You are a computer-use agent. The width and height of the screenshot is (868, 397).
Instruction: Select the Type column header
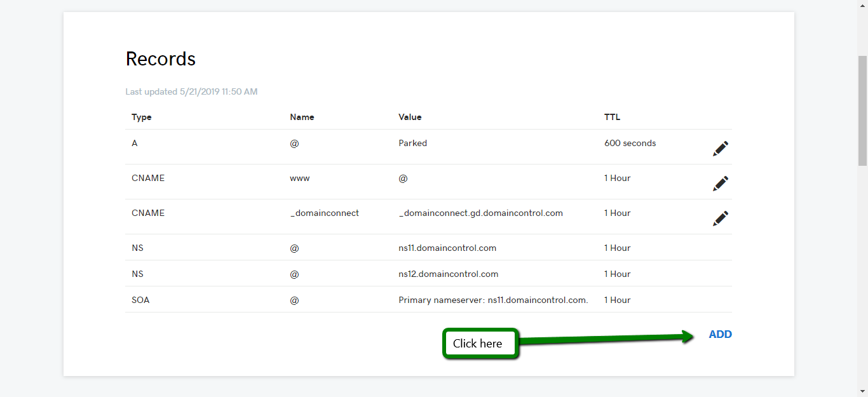click(141, 117)
